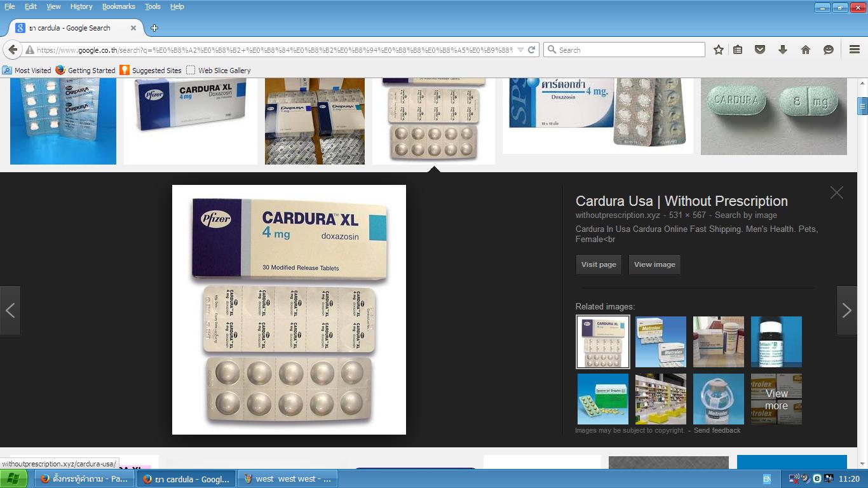Click the scrollbar down arrow
The image size is (868, 488).
pyautogui.click(x=862, y=464)
